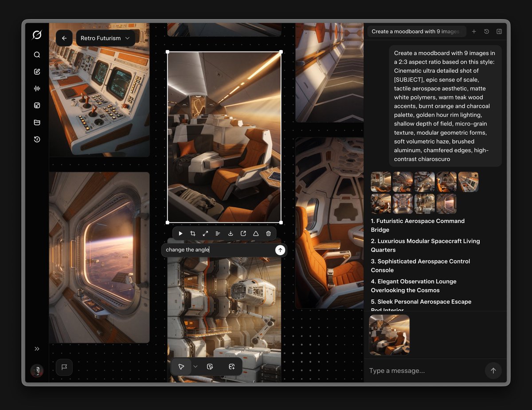The height and width of the screenshot is (410, 532).
Task: Download the selected image
Action: tap(231, 233)
